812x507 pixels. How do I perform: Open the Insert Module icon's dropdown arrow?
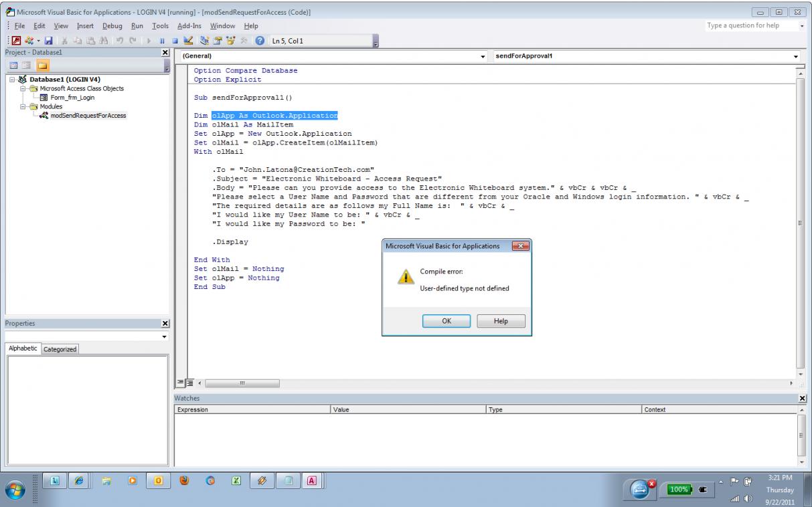point(38,41)
